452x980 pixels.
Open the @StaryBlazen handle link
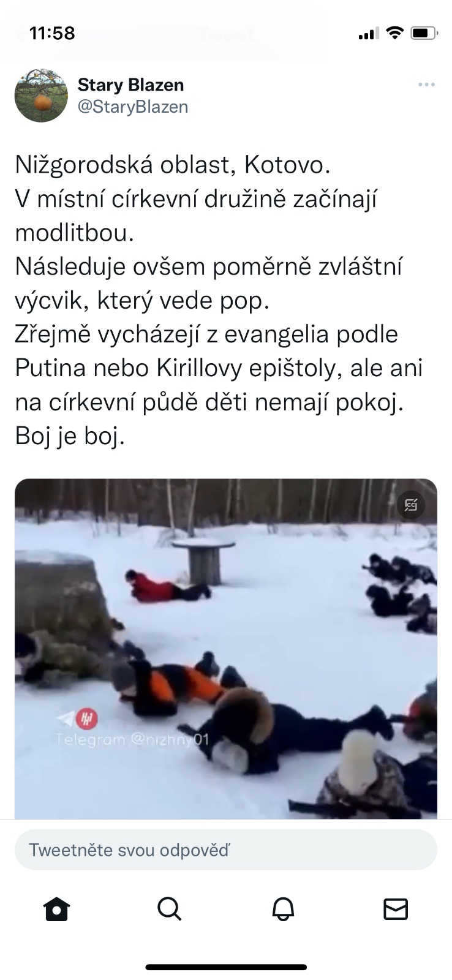133,107
